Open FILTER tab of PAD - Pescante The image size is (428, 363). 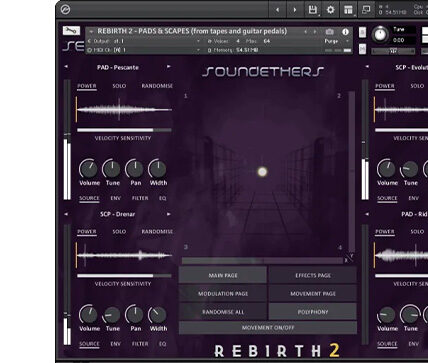140,198
